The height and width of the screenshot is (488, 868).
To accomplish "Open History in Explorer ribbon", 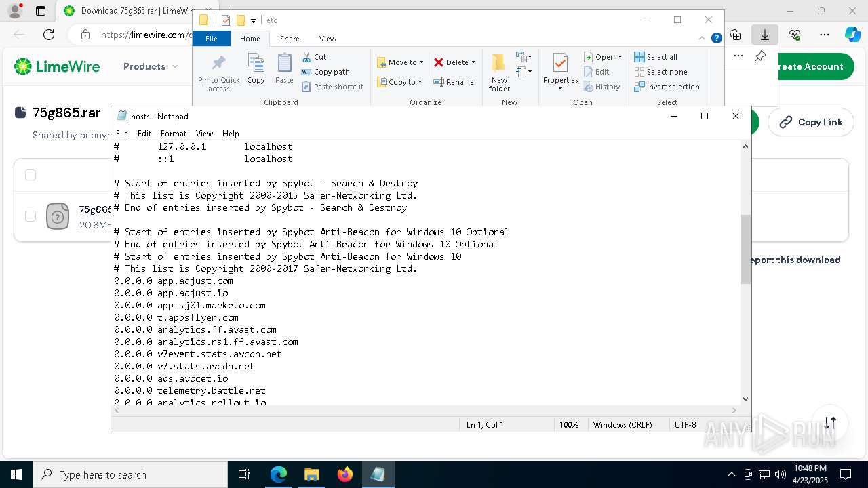I will tap(602, 87).
